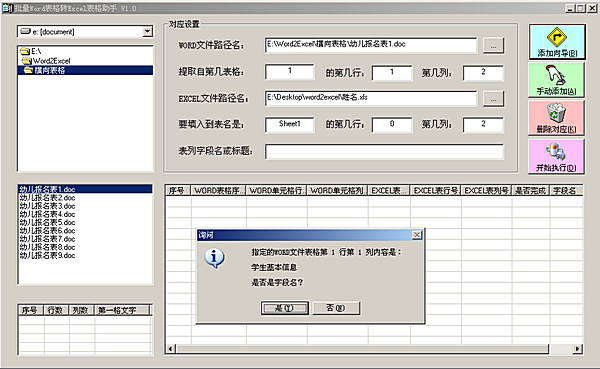Screen dimensions: 600x369
Task: Click the 序号 header in main grid
Action: 178,190
